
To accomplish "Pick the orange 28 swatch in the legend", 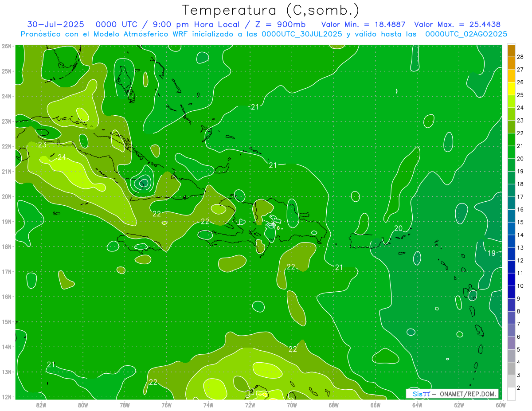I will 511,51.
